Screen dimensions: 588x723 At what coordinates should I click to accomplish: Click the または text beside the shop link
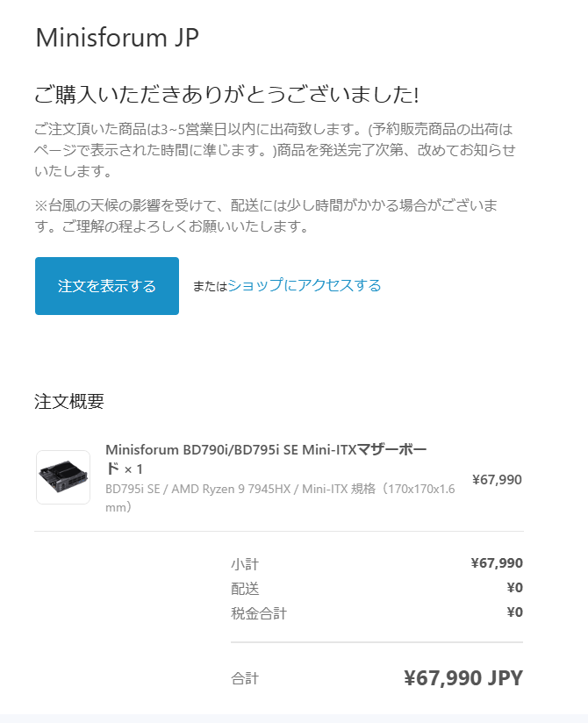(211, 286)
